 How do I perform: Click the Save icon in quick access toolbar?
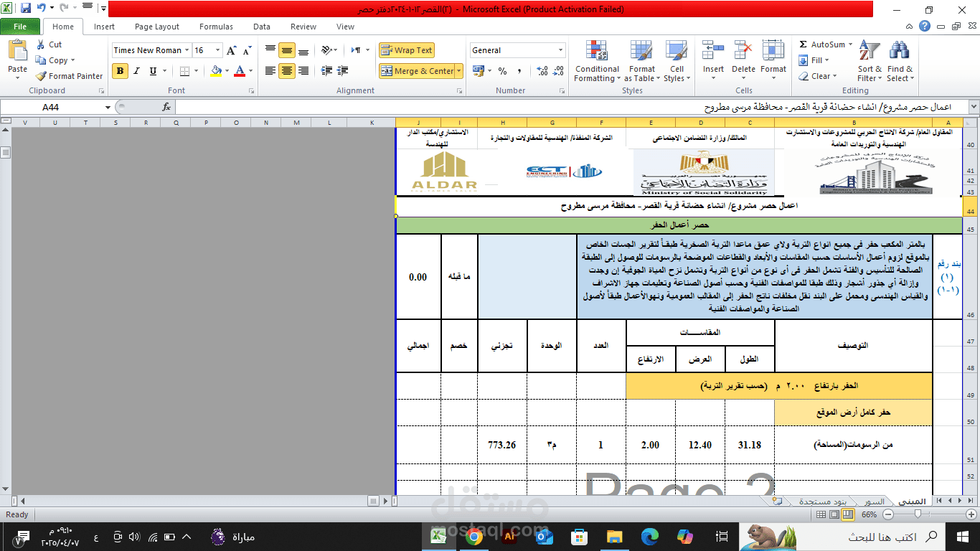[26, 9]
